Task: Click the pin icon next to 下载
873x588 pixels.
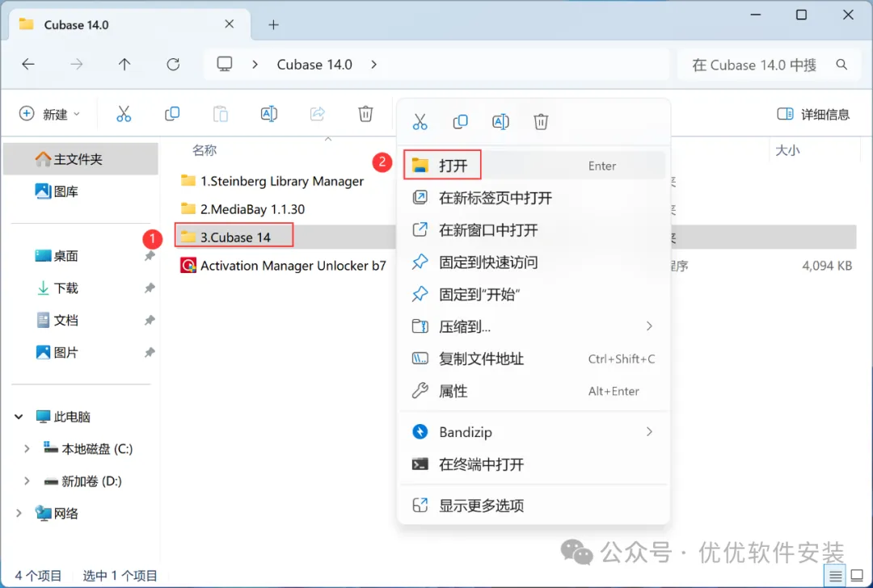Action: (x=150, y=288)
